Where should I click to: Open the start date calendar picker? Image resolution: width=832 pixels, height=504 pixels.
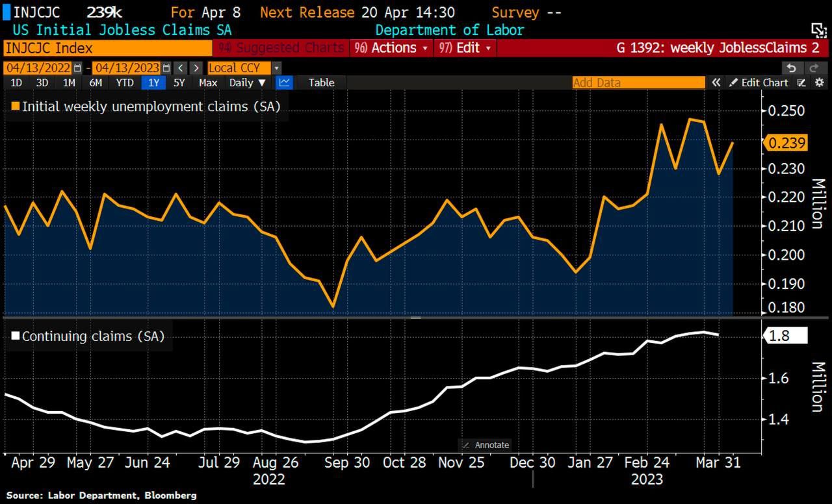coord(79,68)
